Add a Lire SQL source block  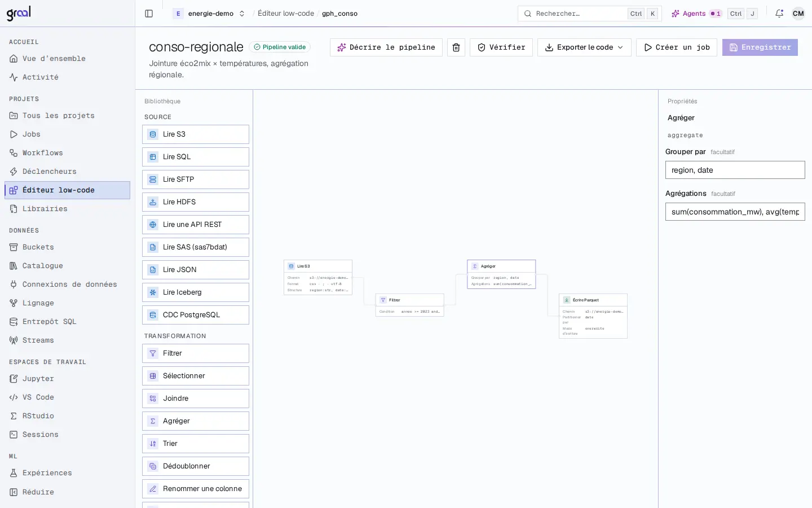pos(196,157)
